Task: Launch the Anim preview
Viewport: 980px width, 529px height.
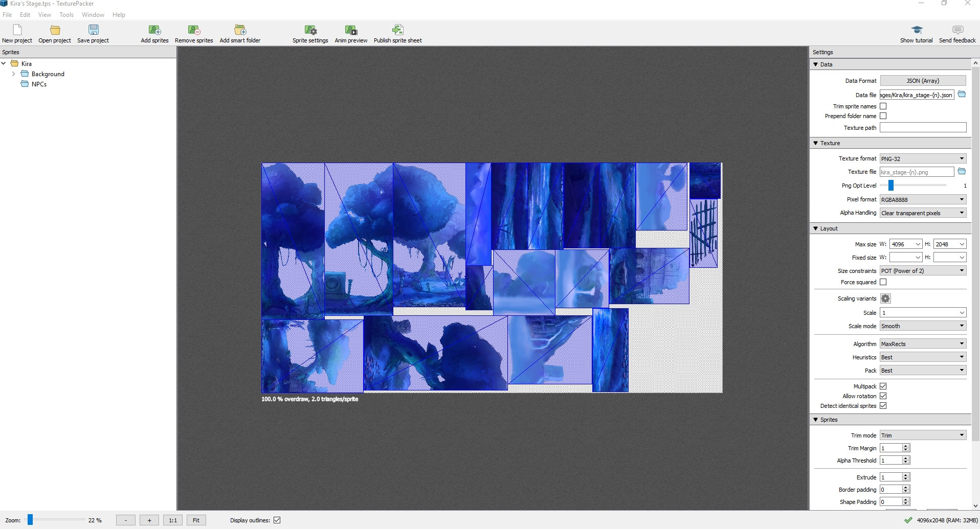Action: [351, 30]
